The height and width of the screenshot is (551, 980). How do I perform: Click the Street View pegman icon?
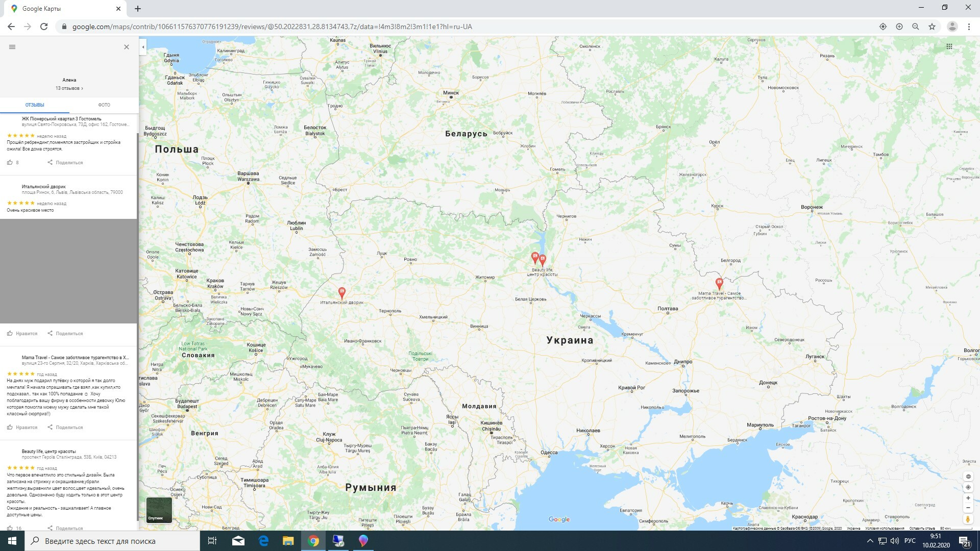pos(968,519)
